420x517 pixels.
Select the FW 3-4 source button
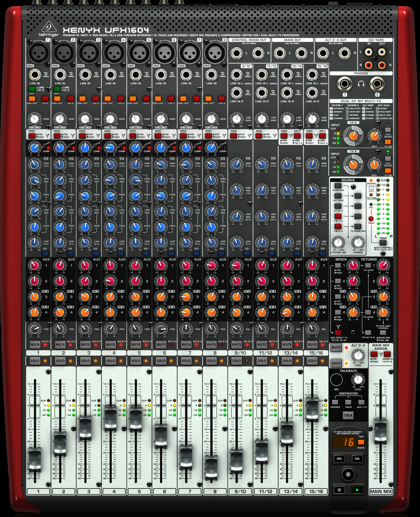[x=338, y=227]
